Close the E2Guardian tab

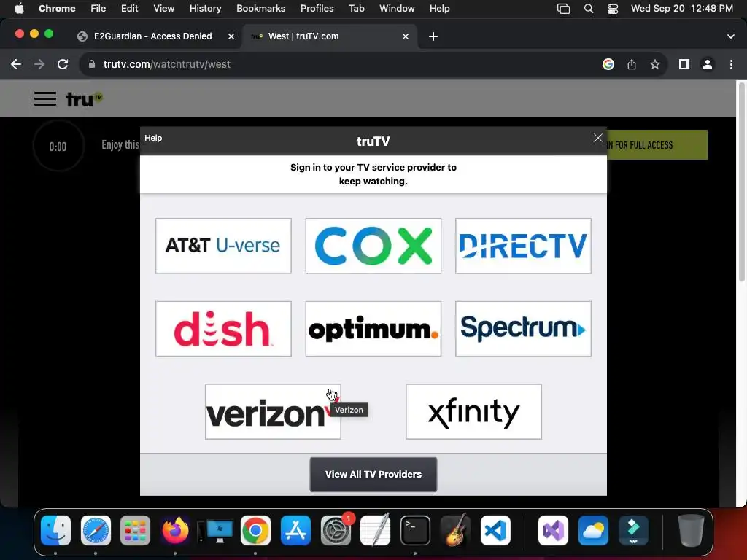231,36
